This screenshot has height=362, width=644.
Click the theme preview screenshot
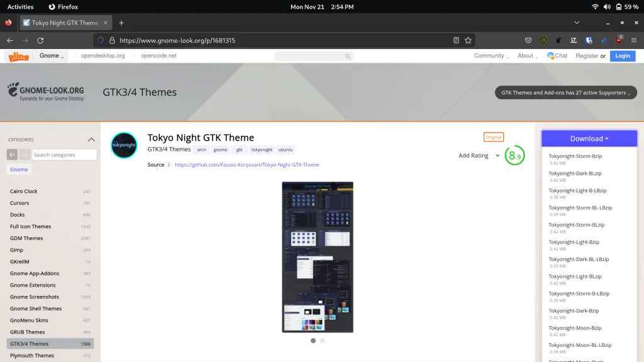pyautogui.click(x=318, y=257)
